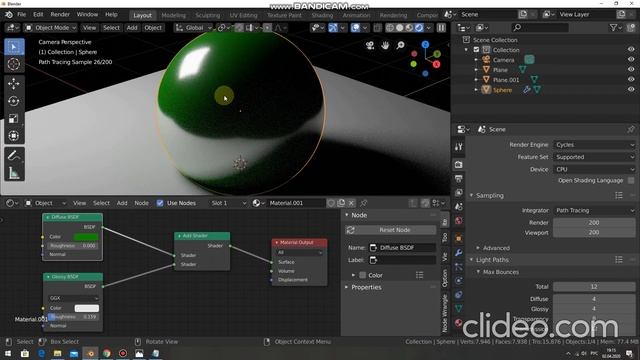Toggle camera view with camera icon
The image size is (640, 360).
pos(370,45)
